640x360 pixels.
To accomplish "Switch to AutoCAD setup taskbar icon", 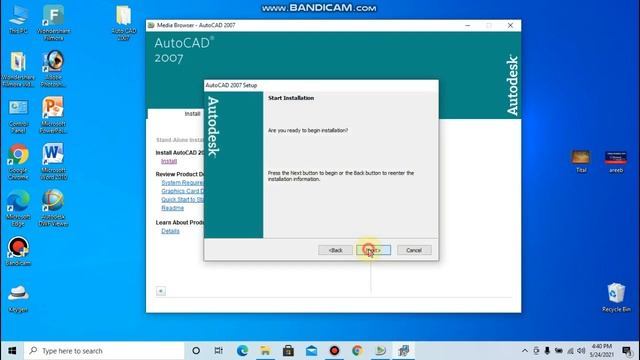I will [x=404, y=351].
